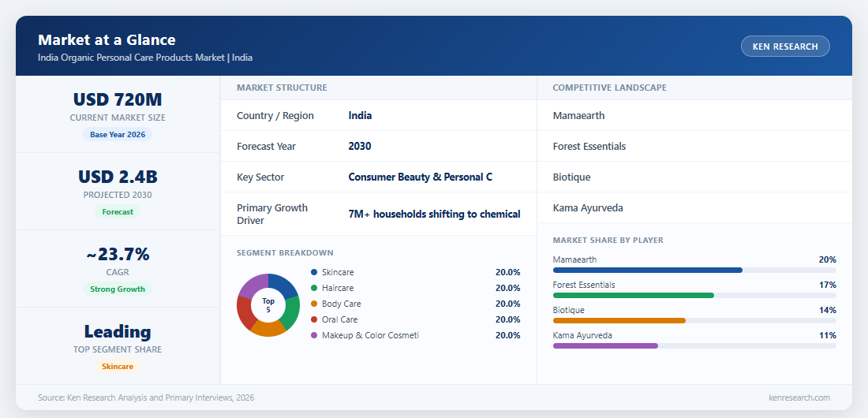Select the blue Skincare legend dot
This screenshot has width=868, height=418.
click(x=314, y=272)
